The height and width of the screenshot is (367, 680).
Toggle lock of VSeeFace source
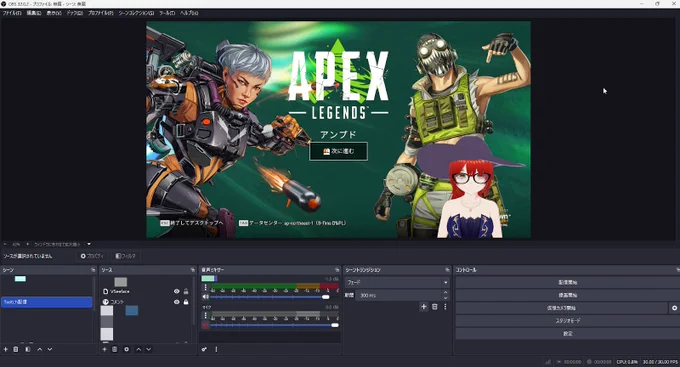tap(186, 292)
